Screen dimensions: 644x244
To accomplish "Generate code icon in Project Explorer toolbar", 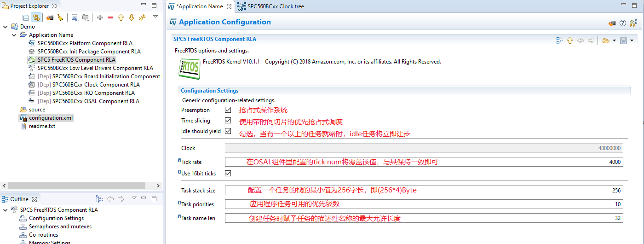I will [x=50, y=17].
